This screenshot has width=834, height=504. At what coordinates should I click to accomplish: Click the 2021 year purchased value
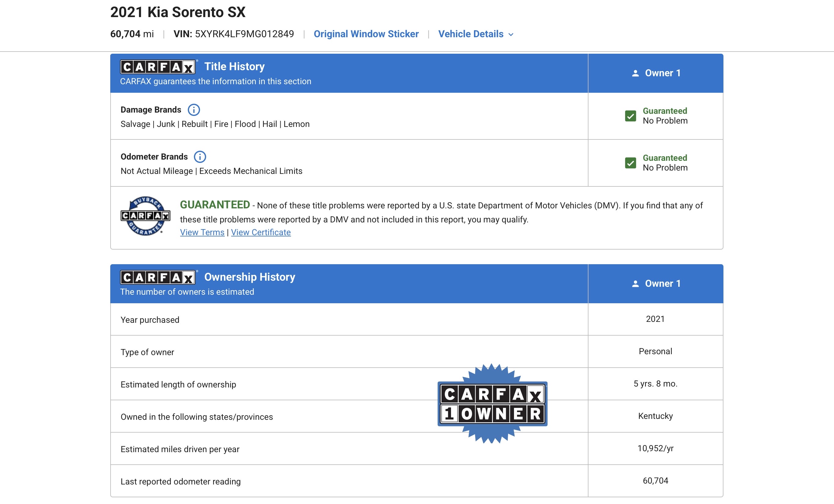tap(655, 319)
